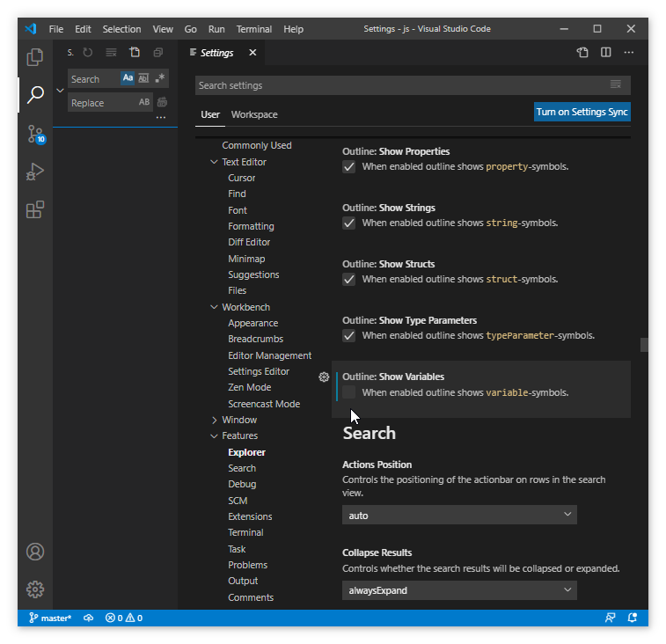666x644 pixels.
Task: Toggle Match Case in search box
Action: 128,78
